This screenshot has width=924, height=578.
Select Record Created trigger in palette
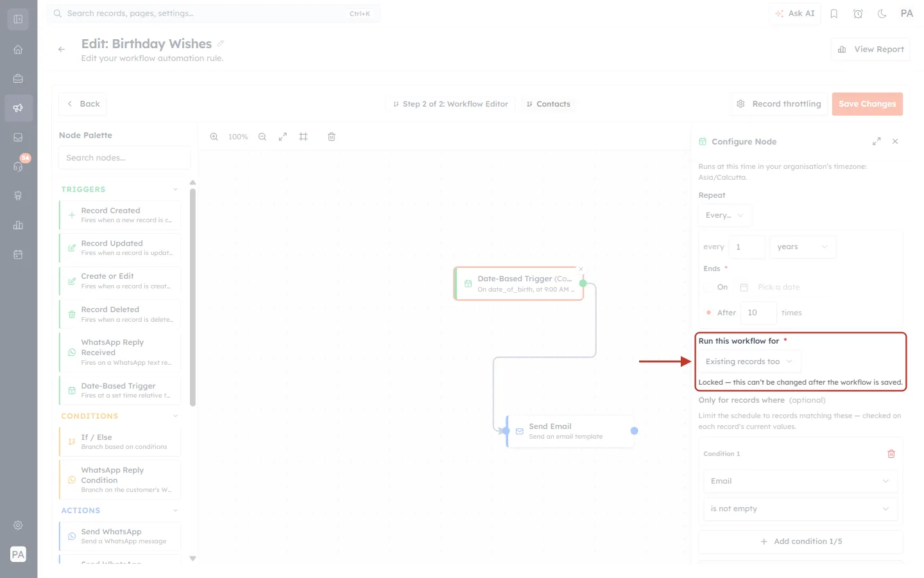click(120, 215)
